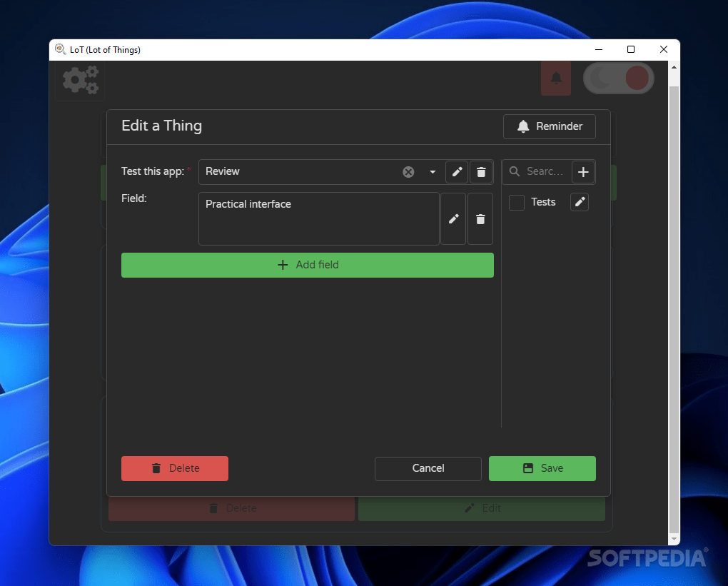Delete the Practical interface field with trash icon

click(480, 218)
